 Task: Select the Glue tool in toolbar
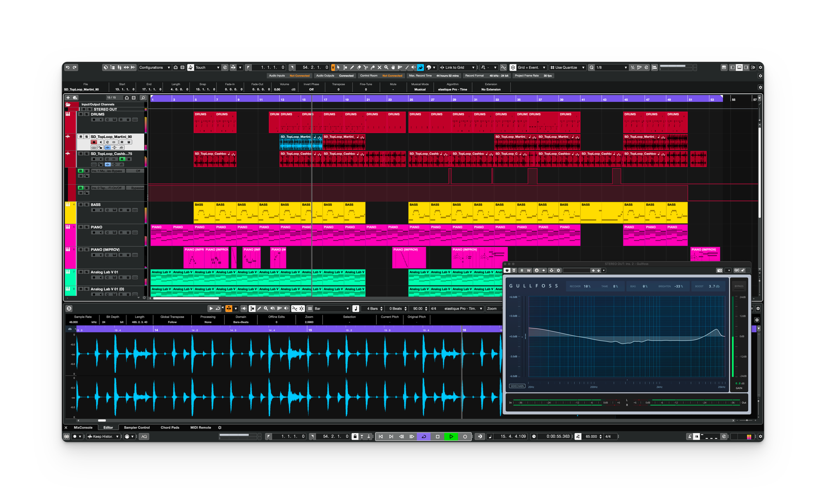[373, 67]
